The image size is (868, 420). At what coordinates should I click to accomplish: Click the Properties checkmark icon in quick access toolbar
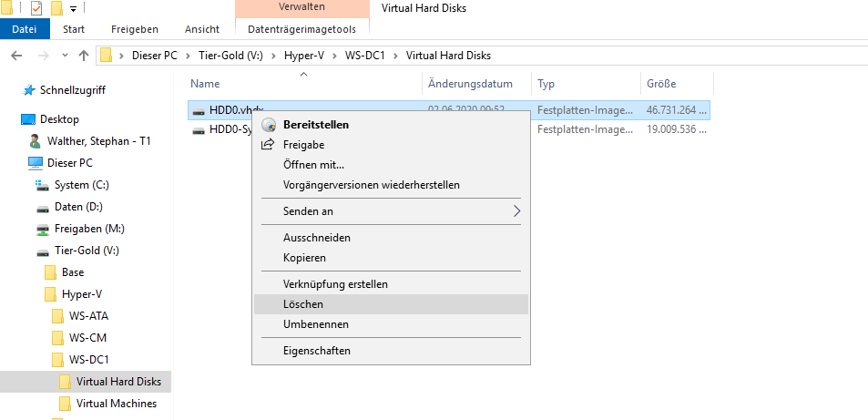point(36,8)
